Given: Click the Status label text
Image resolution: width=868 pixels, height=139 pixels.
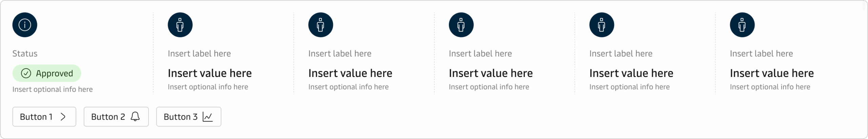Looking at the screenshot, I should [25, 54].
